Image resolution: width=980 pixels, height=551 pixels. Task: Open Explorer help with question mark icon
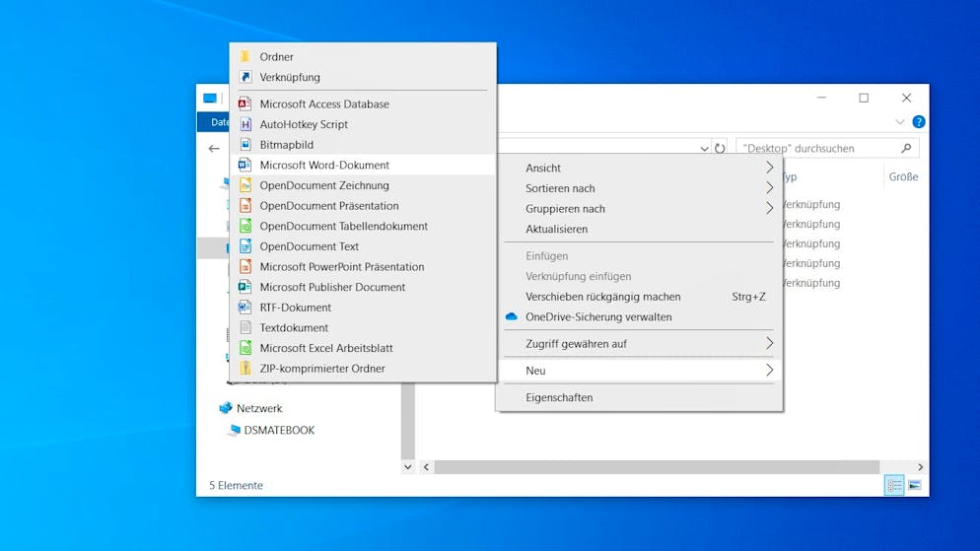coord(919,122)
